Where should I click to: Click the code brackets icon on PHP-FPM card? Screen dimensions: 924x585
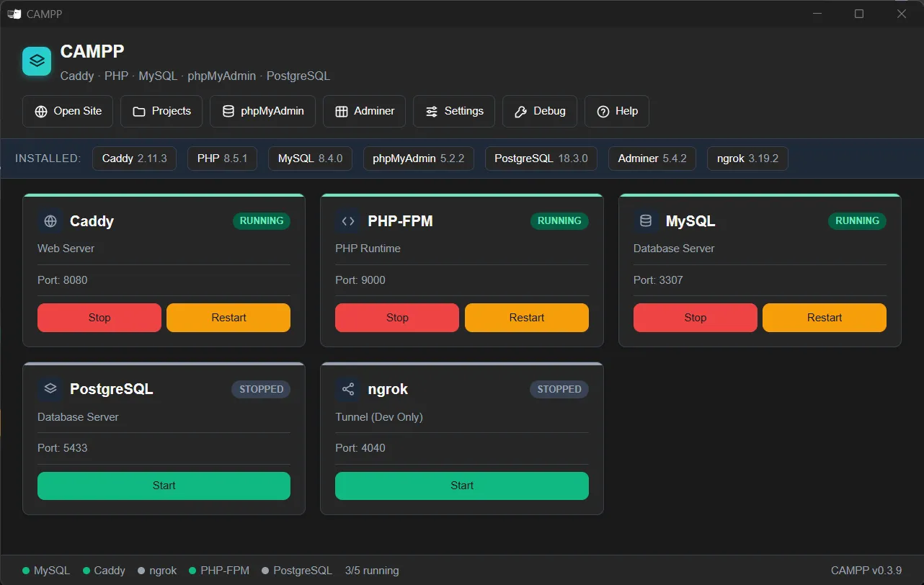pyautogui.click(x=348, y=221)
